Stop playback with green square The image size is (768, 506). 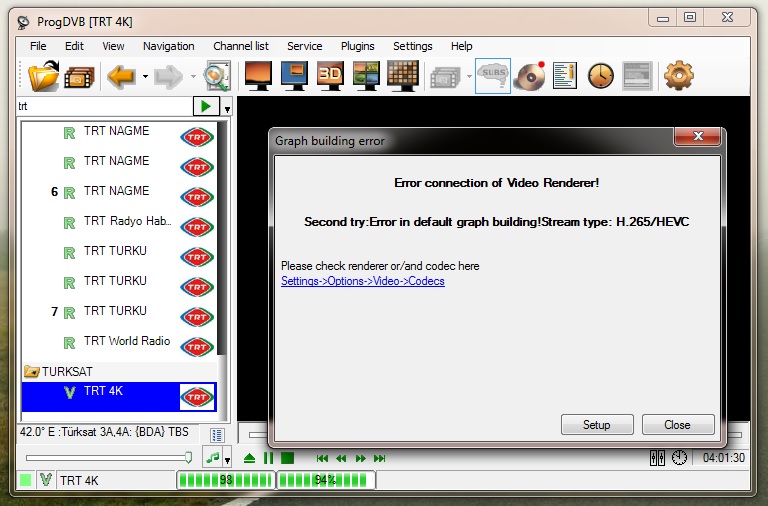(x=288, y=458)
